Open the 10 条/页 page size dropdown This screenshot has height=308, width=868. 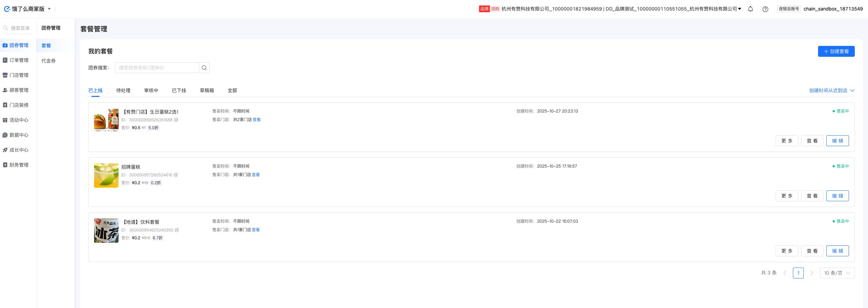point(837,273)
